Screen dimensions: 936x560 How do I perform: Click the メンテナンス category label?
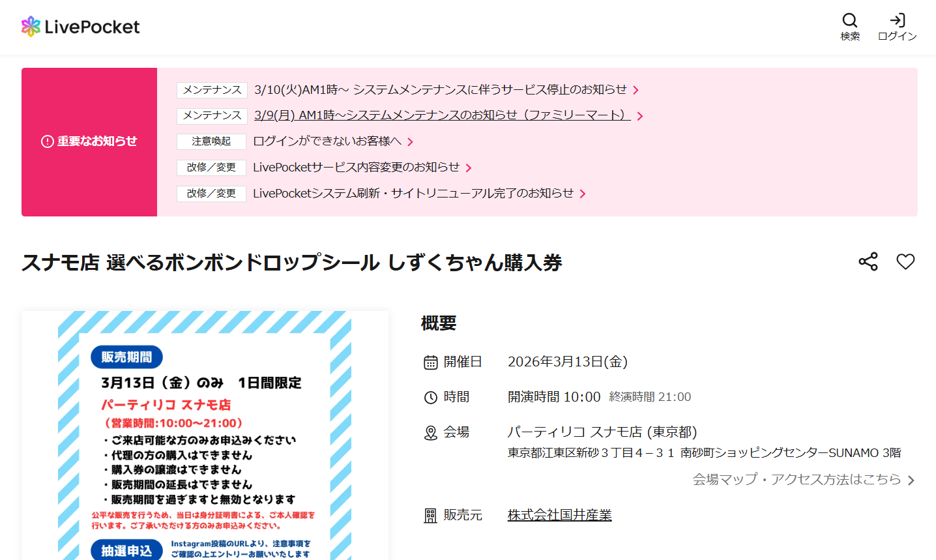[211, 90]
